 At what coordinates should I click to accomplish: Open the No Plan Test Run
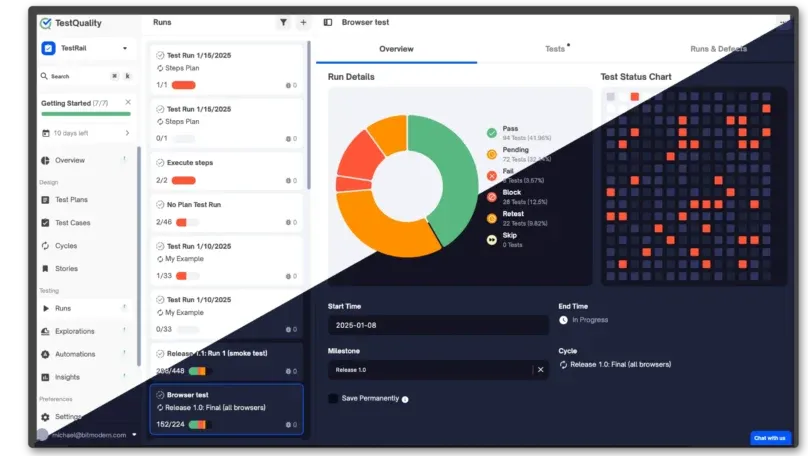(227, 213)
